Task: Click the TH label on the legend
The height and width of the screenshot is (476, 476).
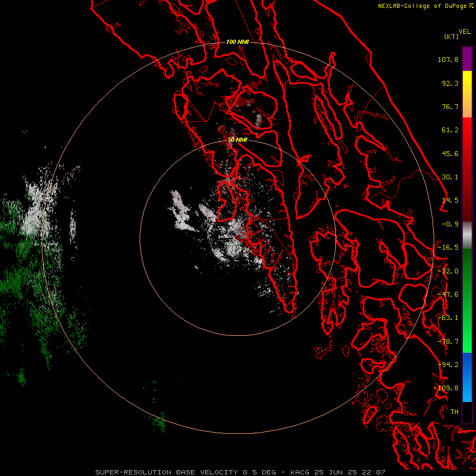Action: click(454, 411)
